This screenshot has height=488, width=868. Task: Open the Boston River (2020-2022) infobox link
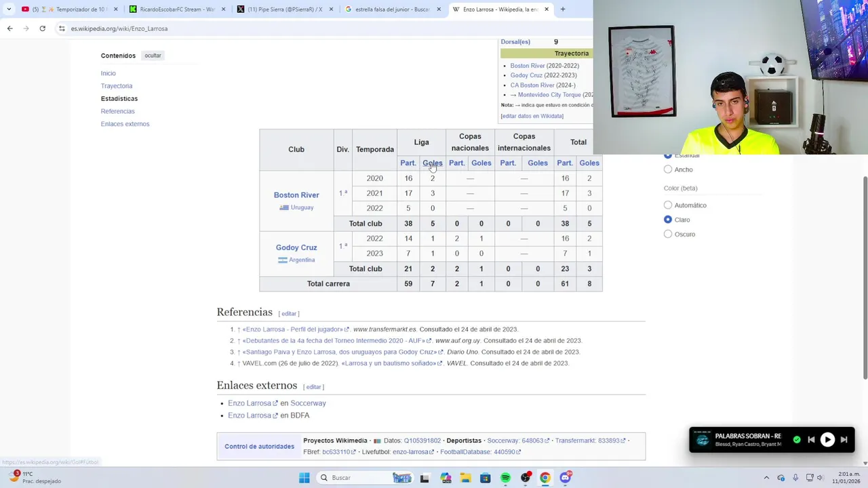coord(528,66)
